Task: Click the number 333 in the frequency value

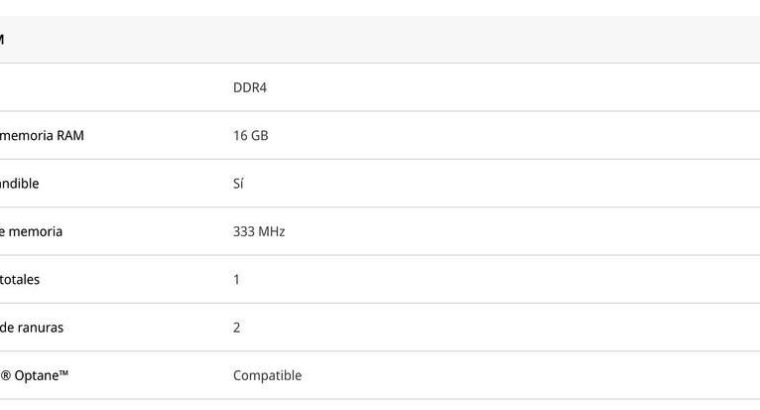Action: 244,231
